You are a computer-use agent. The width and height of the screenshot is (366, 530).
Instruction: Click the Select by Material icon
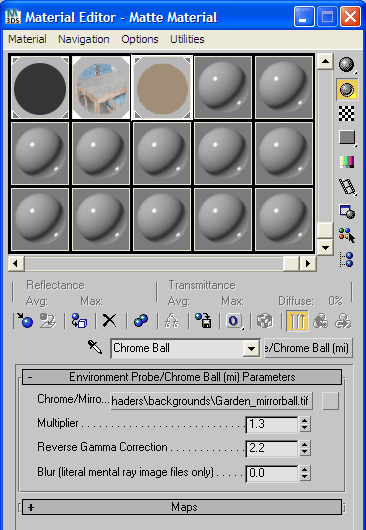(x=347, y=235)
